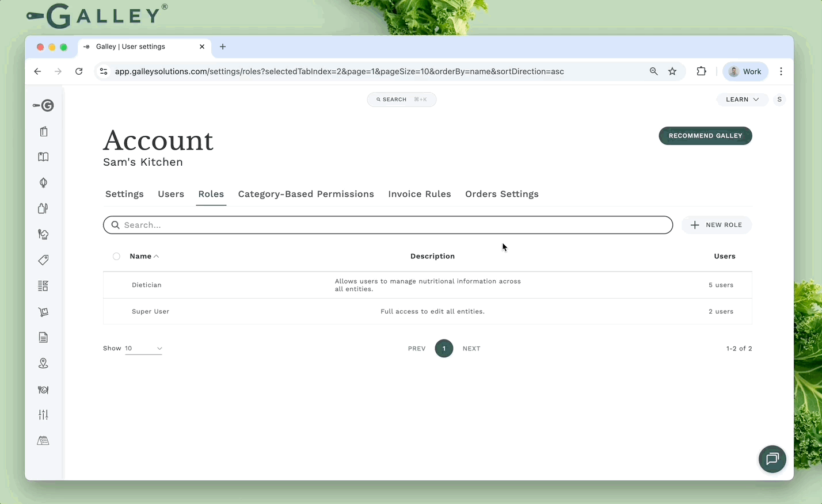The height and width of the screenshot is (504, 822).
Task: Focus the roles Search input field
Action: click(x=388, y=225)
